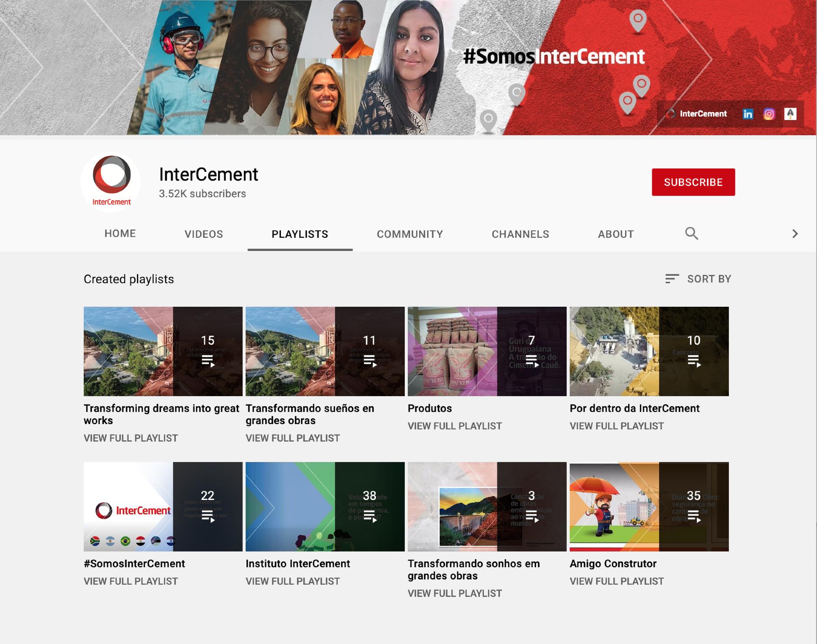Open the 'Por dentro da InterCement' thumbnail

(649, 351)
